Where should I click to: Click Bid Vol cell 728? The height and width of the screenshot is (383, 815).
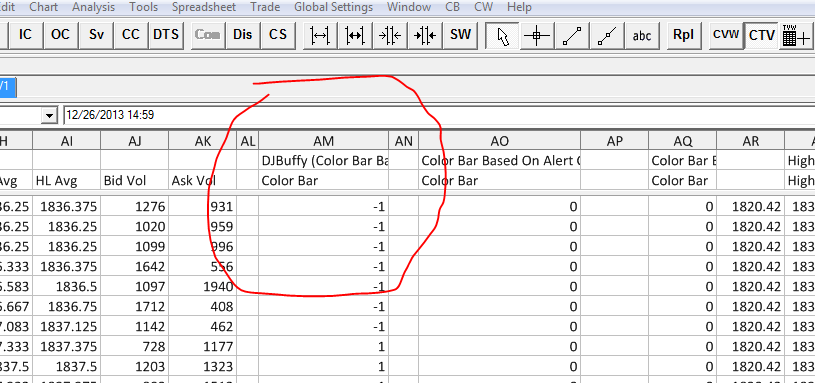coord(135,346)
